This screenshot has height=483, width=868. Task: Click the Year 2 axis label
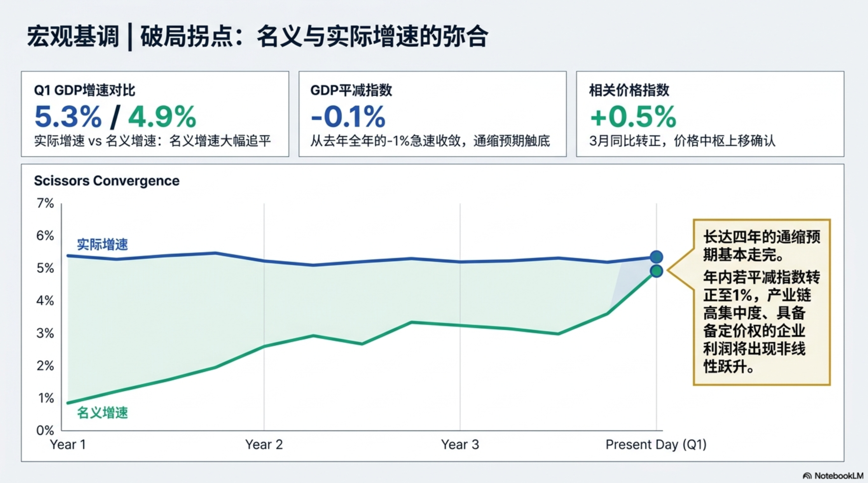point(264,444)
